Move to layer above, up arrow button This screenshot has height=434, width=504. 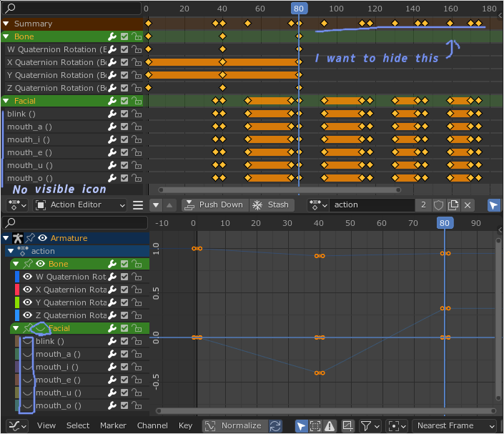tap(169, 204)
